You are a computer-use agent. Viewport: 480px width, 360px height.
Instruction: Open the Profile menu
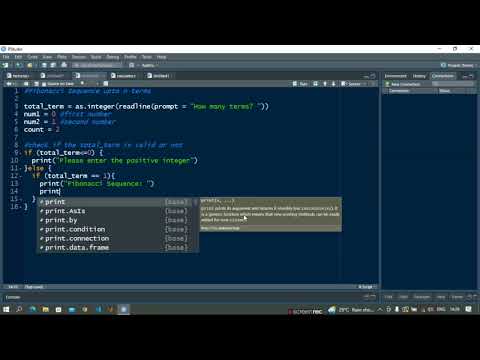[130, 57]
